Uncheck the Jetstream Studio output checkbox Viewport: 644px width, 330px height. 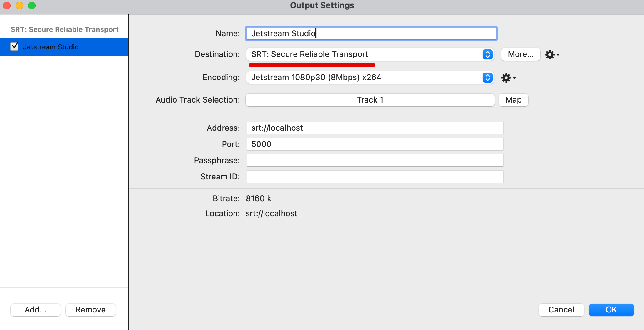[x=14, y=47]
